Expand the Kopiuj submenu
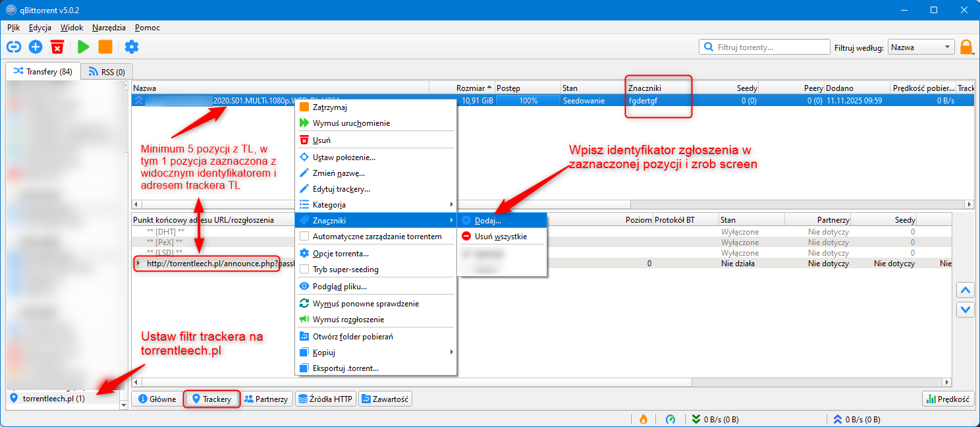Viewport: 980px width, 427px height. coord(375,352)
